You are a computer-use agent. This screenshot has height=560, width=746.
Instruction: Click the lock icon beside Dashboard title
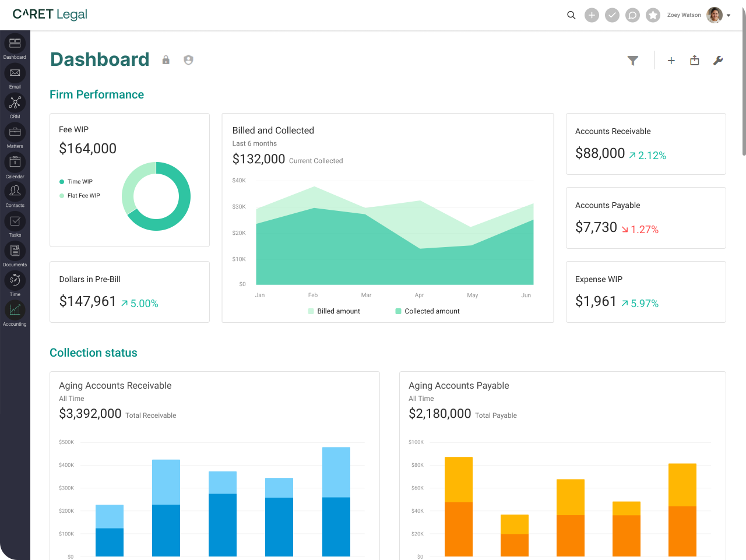pyautogui.click(x=166, y=60)
